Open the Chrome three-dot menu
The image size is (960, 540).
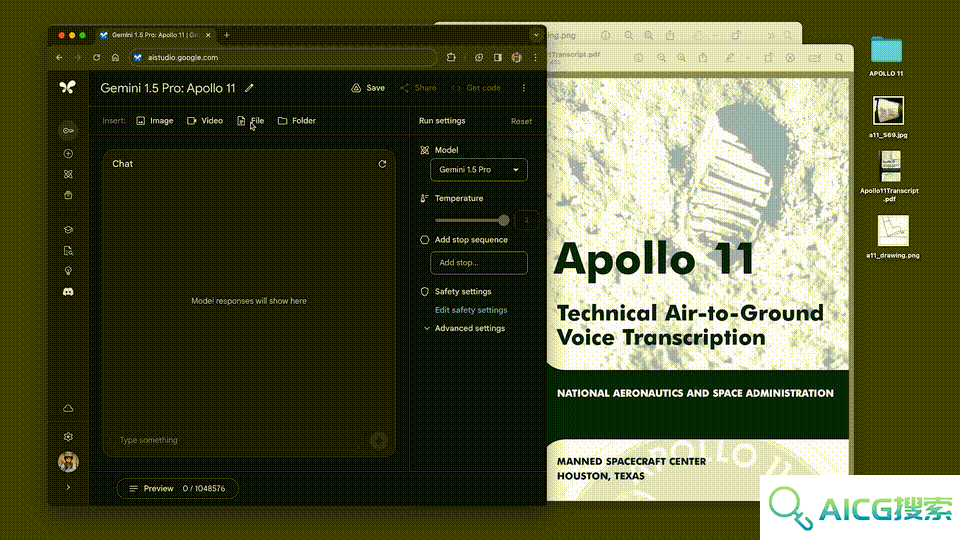[535, 58]
